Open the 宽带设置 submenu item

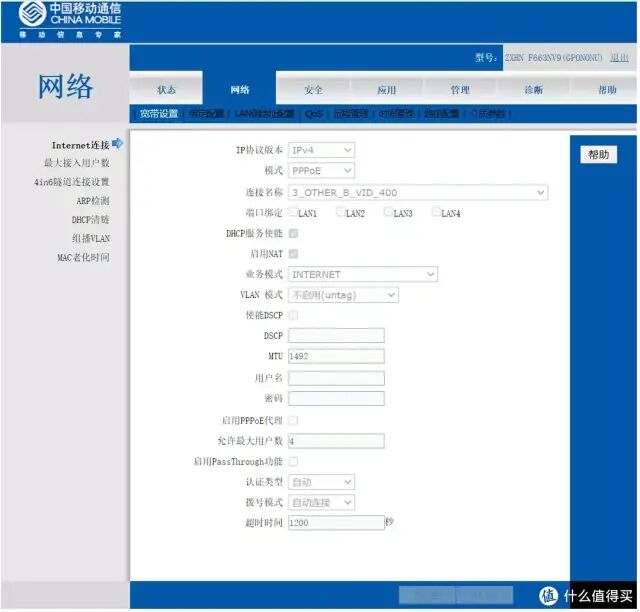(159, 113)
